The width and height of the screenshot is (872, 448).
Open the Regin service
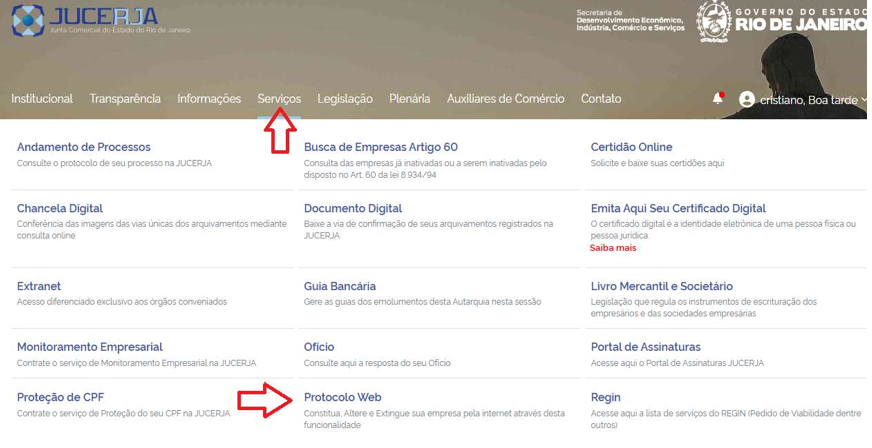(606, 398)
